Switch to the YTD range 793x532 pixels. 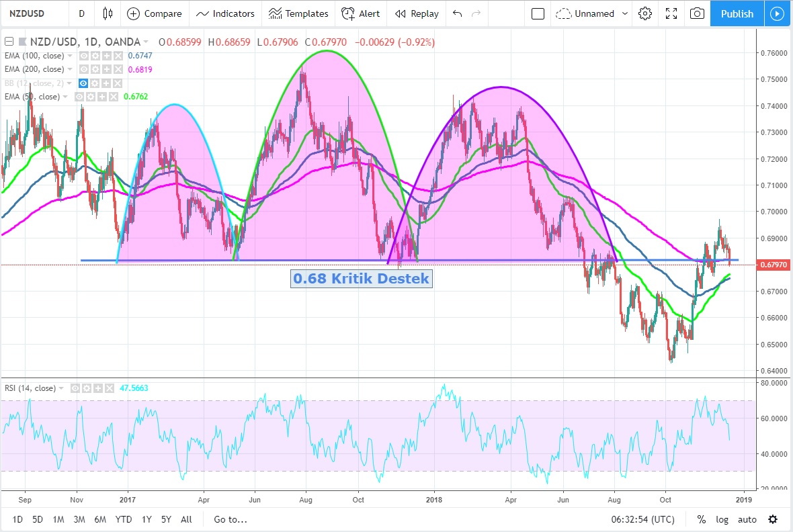tap(124, 519)
